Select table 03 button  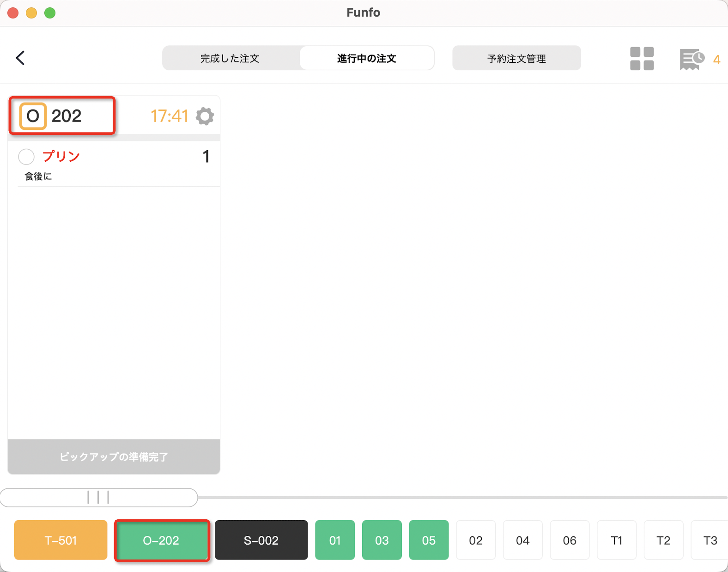(x=382, y=540)
